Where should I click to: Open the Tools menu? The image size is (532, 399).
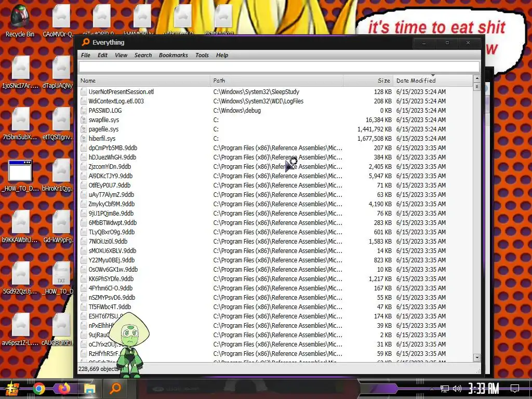coord(202,55)
